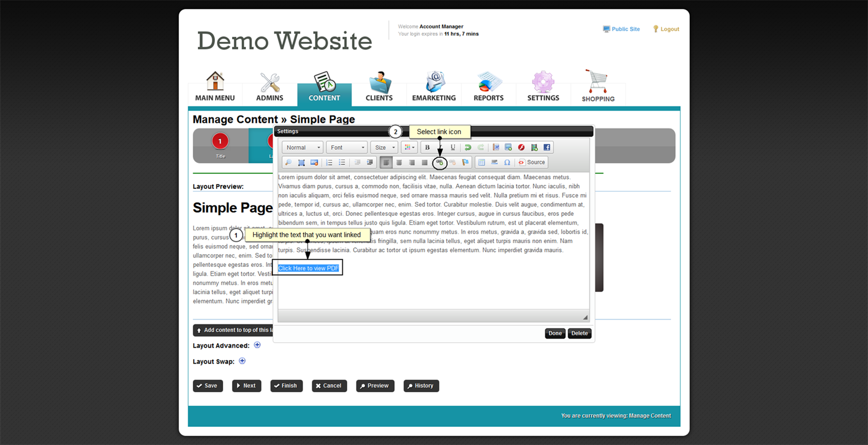This screenshot has height=445, width=868.
Task: Insert an anchor with flag icon
Action: tap(465, 163)
